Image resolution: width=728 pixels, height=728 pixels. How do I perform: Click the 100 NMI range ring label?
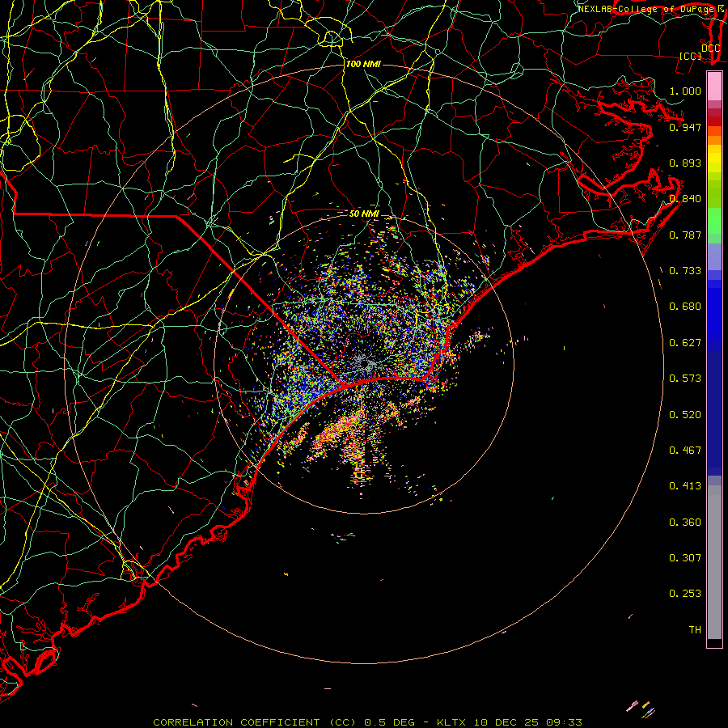(363, 64)
